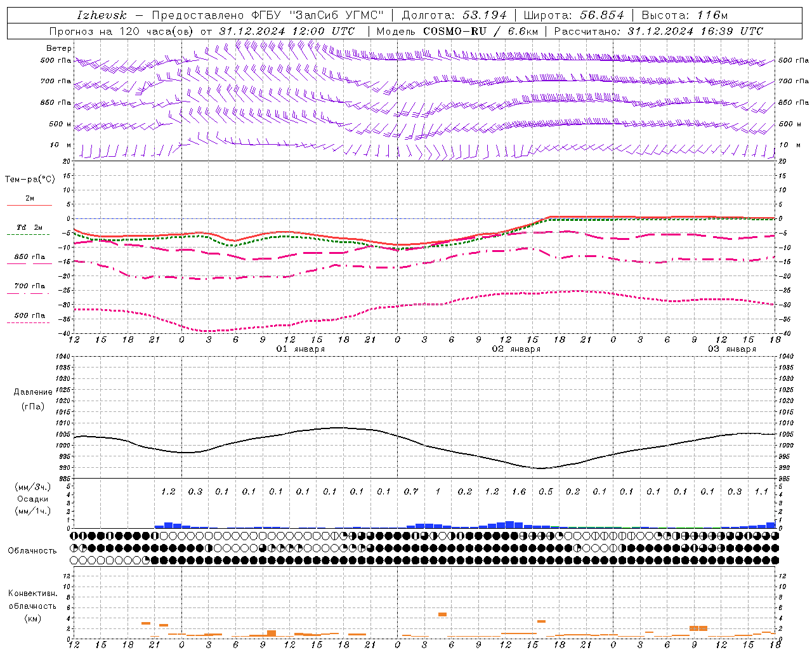Click the 'Осадки' precipitation panel label
Screen dimensions: 812x650
pyautogui.click(x=32, y=499)
